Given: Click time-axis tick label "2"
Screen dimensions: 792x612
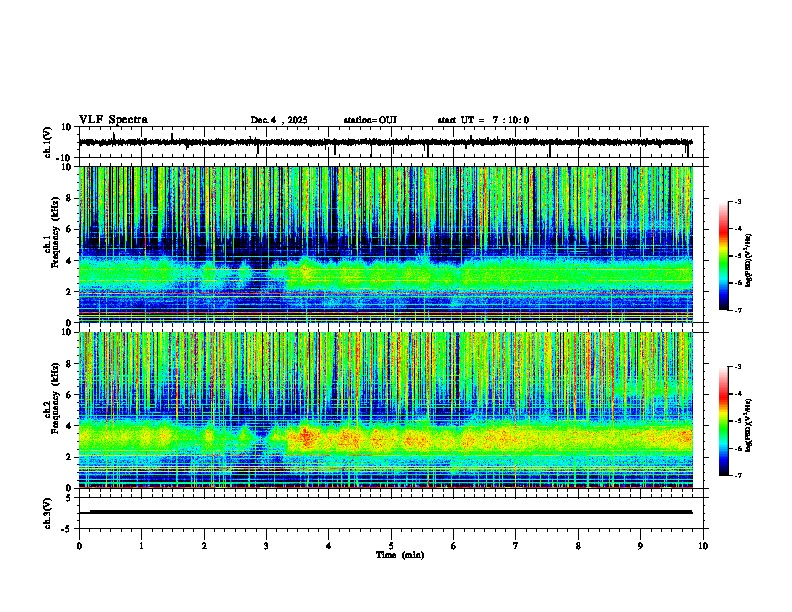Looking at the screenshot, I should [204, 546].
